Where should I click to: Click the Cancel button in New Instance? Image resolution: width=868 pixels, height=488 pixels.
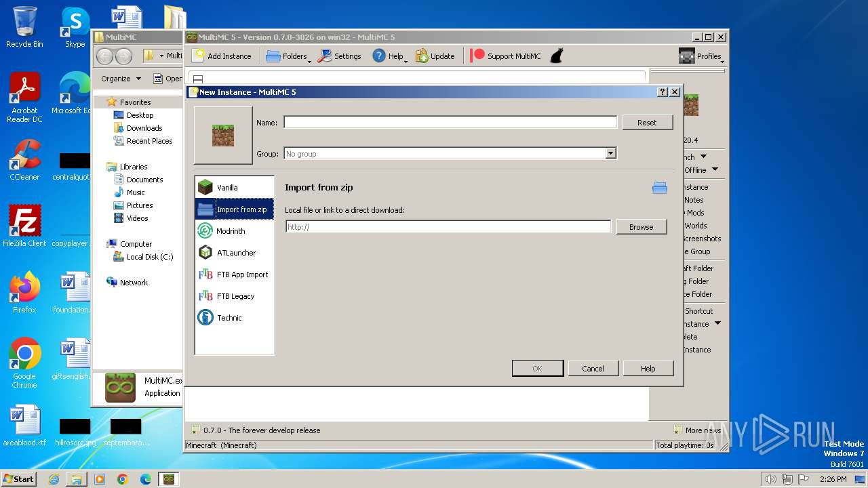coord(593,369)
